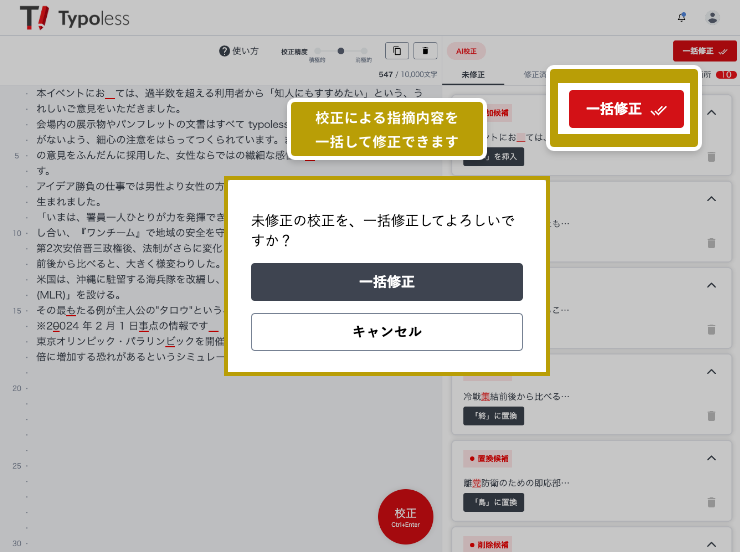Delete third suggestion card via trash icon
740x552 pixels.
pyautogui.click(x=711, y=329)
